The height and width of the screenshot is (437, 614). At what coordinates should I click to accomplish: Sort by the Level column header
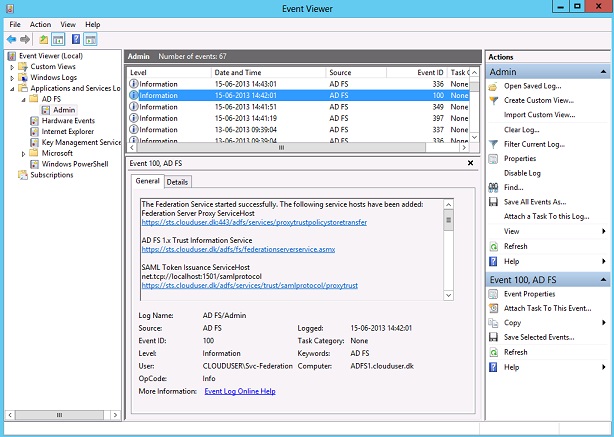tap(170, 72)
